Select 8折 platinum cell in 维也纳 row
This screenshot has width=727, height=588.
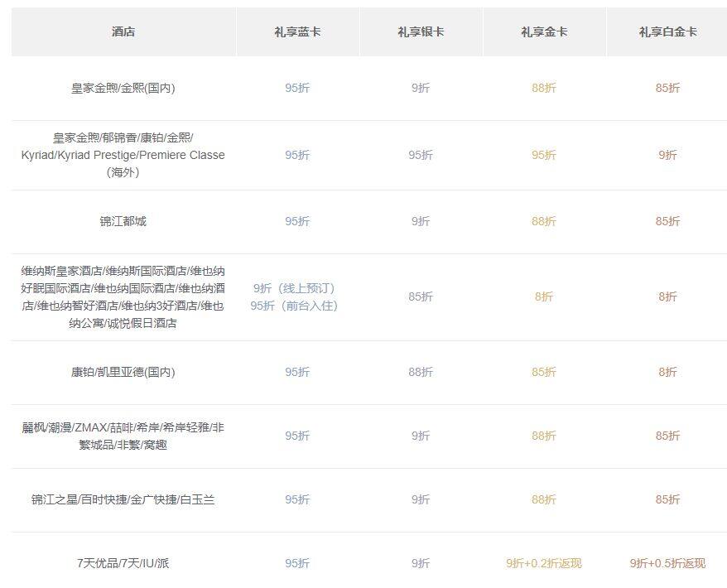(x=667, y=296)
